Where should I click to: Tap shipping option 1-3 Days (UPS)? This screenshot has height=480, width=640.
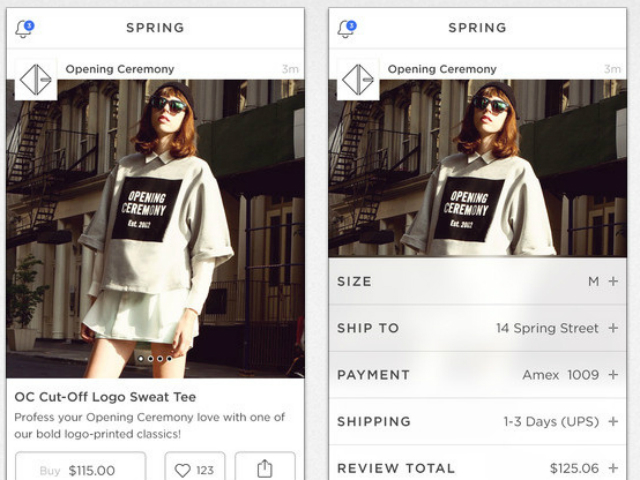(x=551, y=422)
